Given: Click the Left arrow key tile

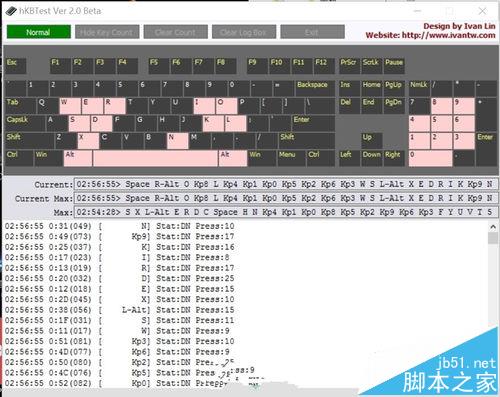Looking at the screenshot, I should pyautogui.click(x=349, y=158).
